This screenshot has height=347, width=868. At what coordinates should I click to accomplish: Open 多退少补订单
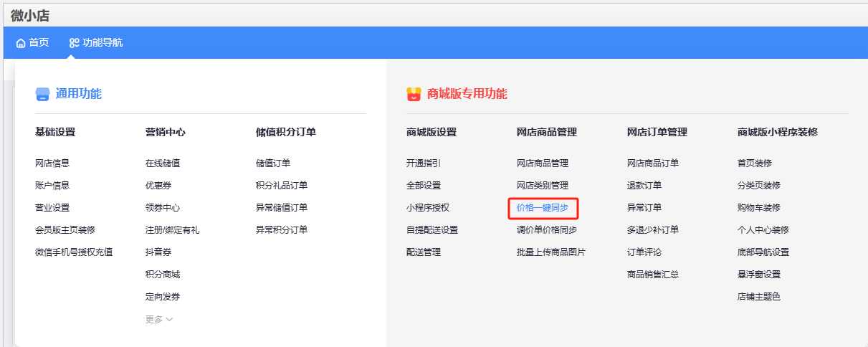coord(653,230)
